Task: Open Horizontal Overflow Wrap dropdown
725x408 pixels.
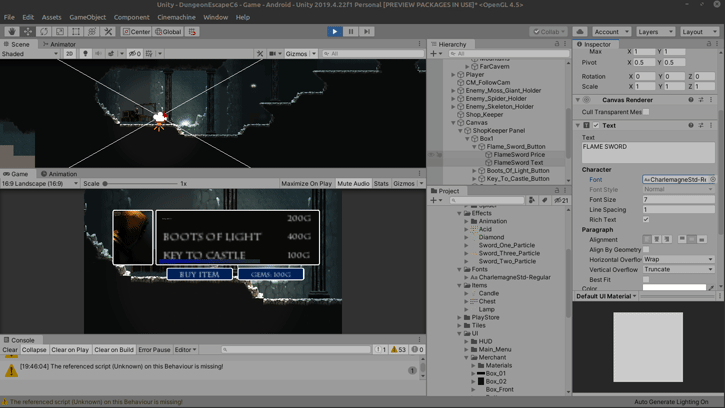Action: [678, 260]
